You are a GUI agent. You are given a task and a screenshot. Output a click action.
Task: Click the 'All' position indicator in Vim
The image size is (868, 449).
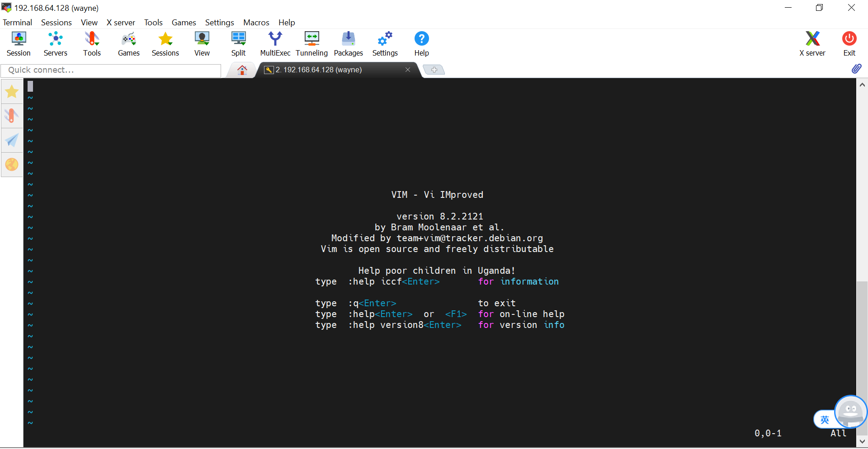click(x=838, y=433)
